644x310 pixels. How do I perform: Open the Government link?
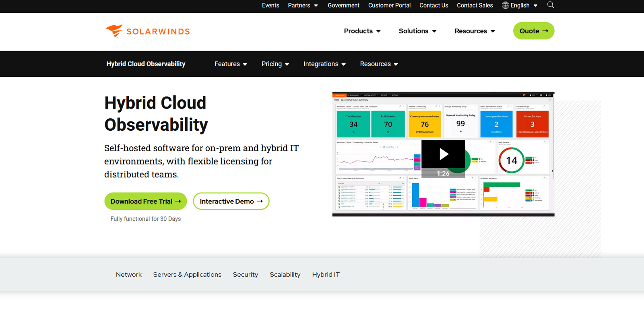(343, 5)
